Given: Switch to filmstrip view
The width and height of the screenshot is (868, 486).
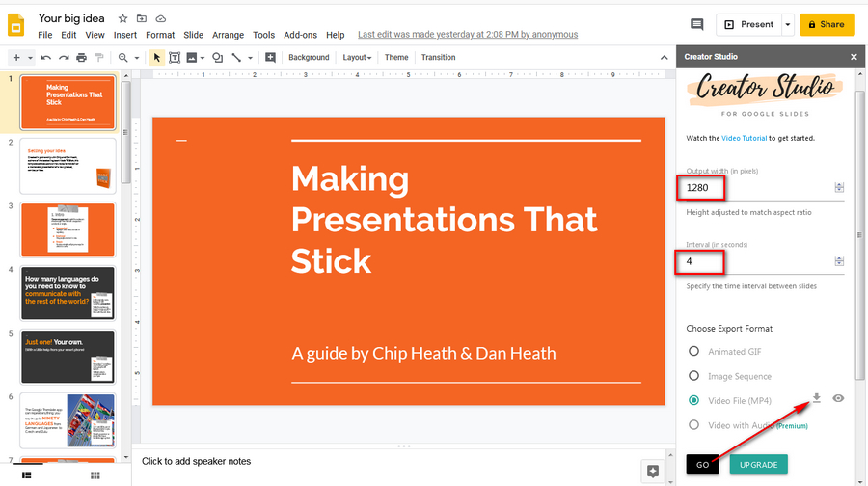Looking at the screenshot, I should pos(26,475).
